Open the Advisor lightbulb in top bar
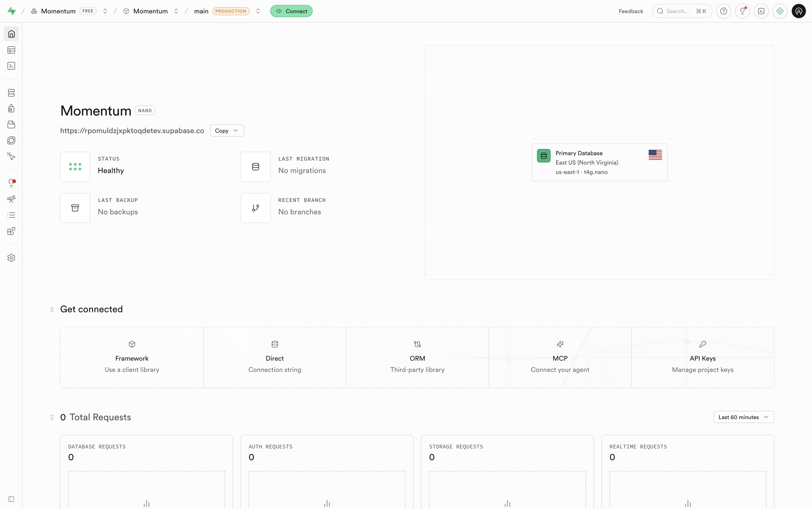This screenshot has width=812, height=509. click(742, 11)
